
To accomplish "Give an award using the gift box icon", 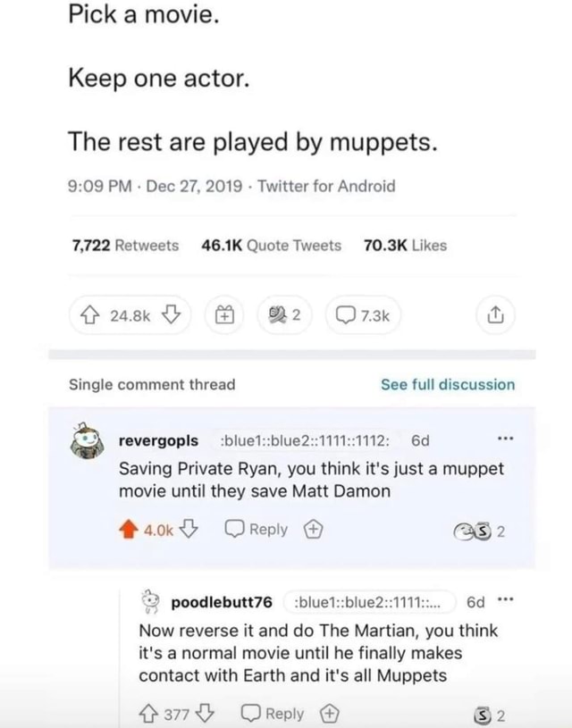I will (x=223, y=315).
